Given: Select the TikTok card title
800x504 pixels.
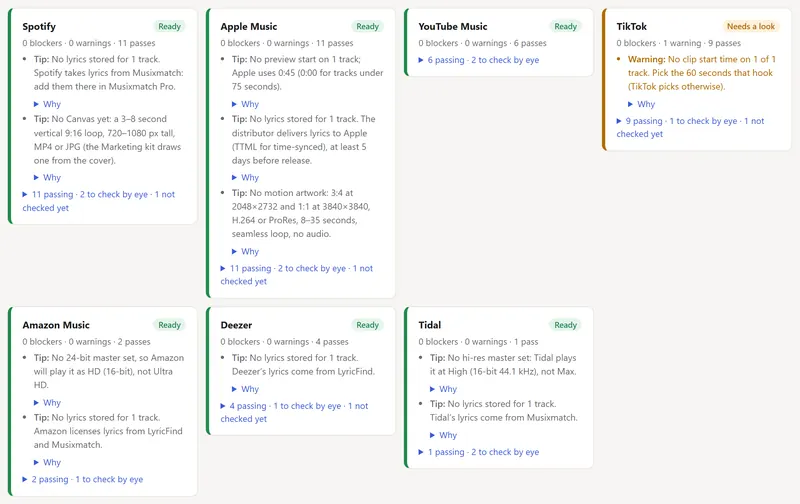Looking at the screenshot, I should pos(631,27).
